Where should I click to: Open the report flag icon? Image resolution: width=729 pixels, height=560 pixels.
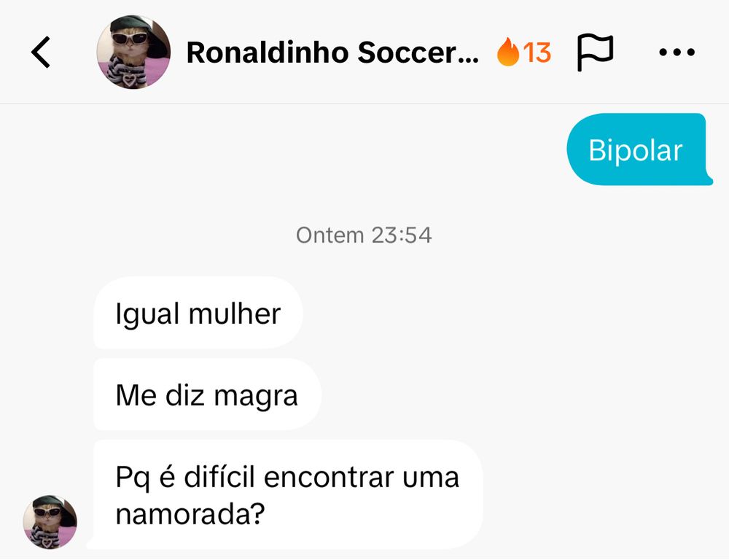click(x=595, y=52)
